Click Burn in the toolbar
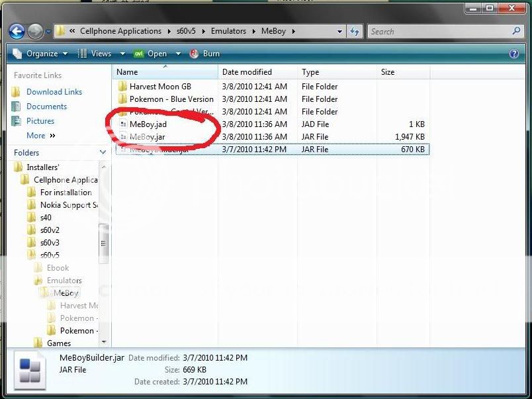The height and width of the screenshot is (399, 532). [204, 54]
